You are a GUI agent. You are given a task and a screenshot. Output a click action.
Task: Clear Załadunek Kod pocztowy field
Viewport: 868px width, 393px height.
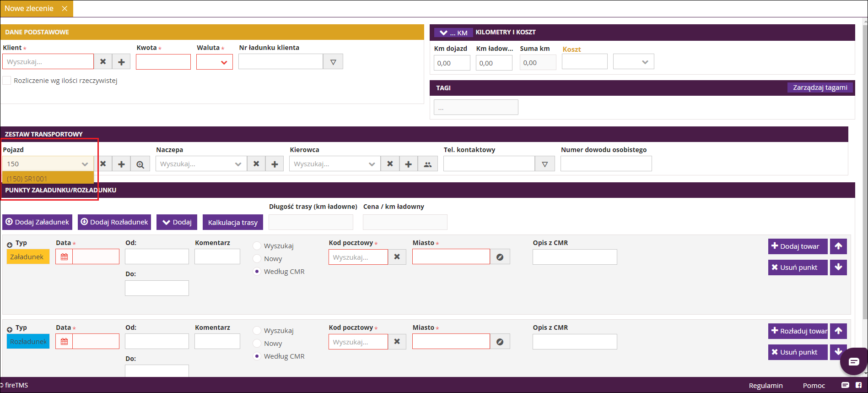click(397, 257)
